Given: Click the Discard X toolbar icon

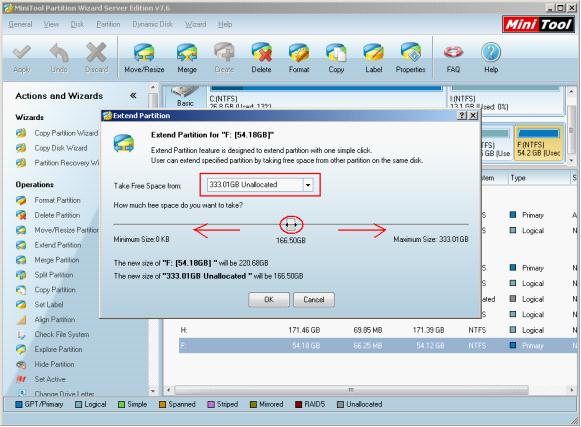Looking at the screenshot, I should [x=96, y=58].
